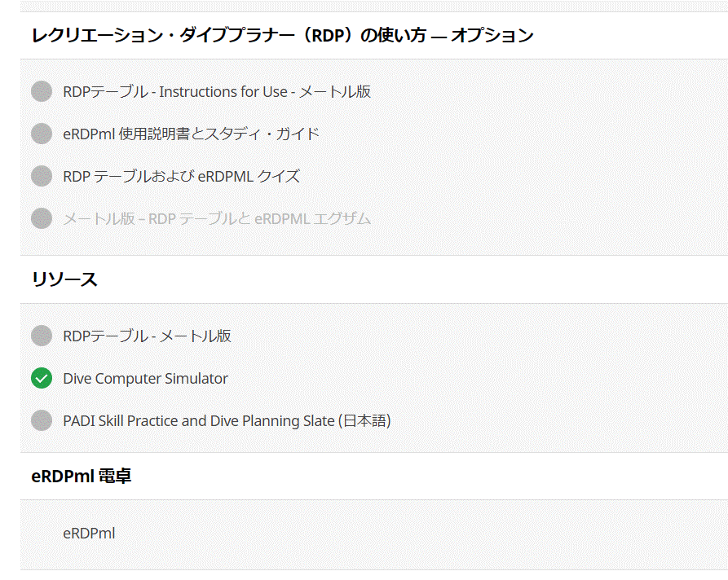
Task: Open the RDPテーブル - メートル版 resource
Action: (148, 336)
